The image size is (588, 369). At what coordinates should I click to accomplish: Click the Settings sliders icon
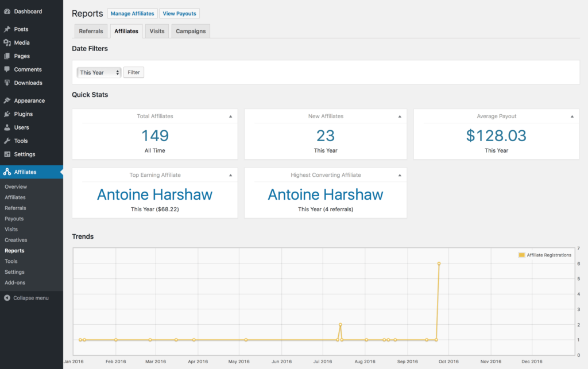tap(7, 154)
